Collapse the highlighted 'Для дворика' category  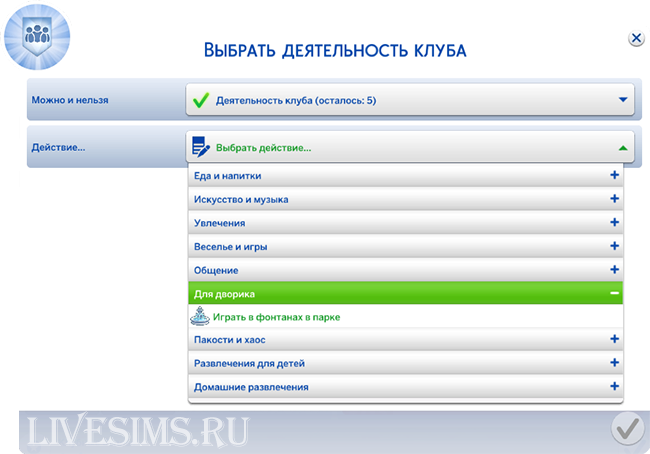pos(405,293)
